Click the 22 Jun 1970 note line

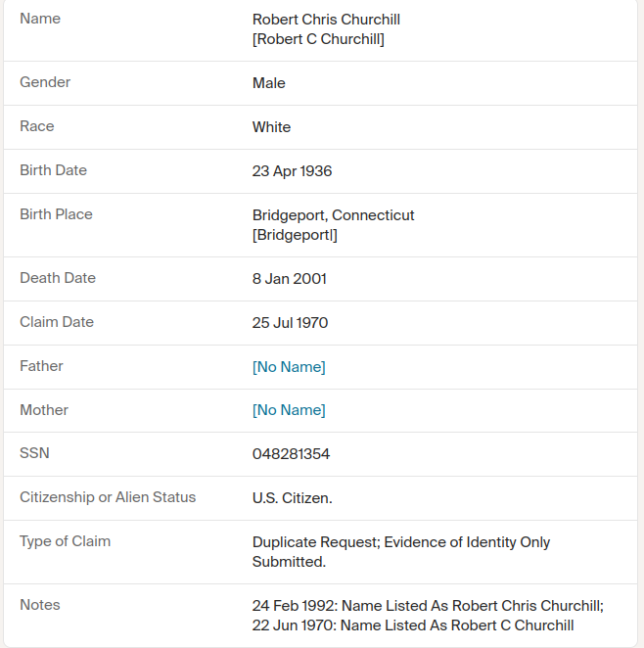pyautogui.click(x=413, y=625)
